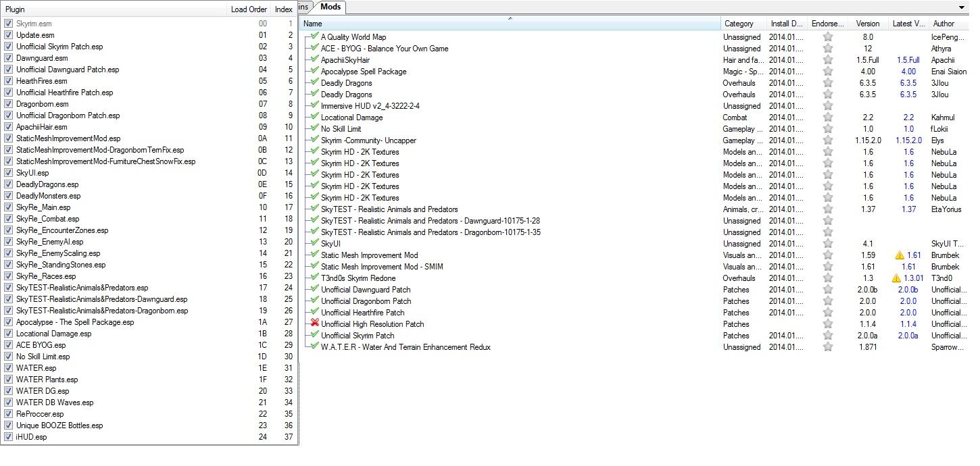The width and height of the screenshot is (980, 466).
Task: Open latest version 2.0.0b link for Unofficial Dawnguard Patch
Action: pos(908,290)
